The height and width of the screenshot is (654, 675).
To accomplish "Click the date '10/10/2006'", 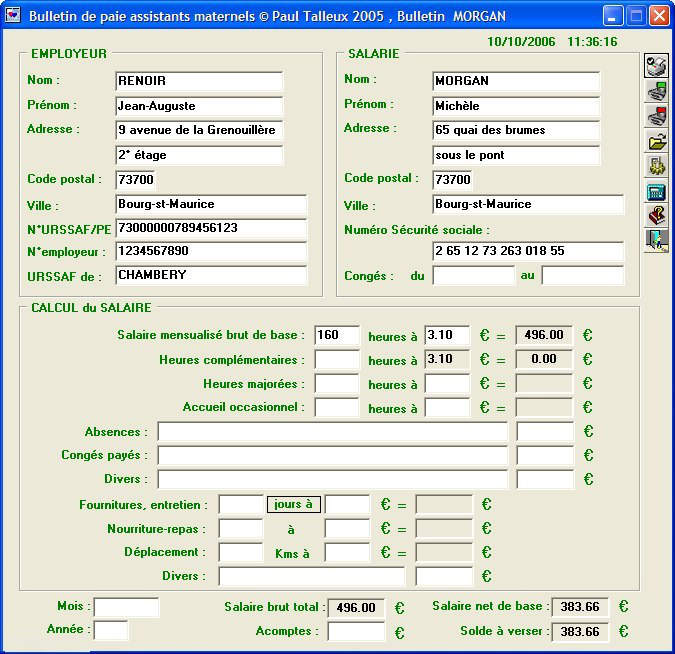I will point(521,42).
